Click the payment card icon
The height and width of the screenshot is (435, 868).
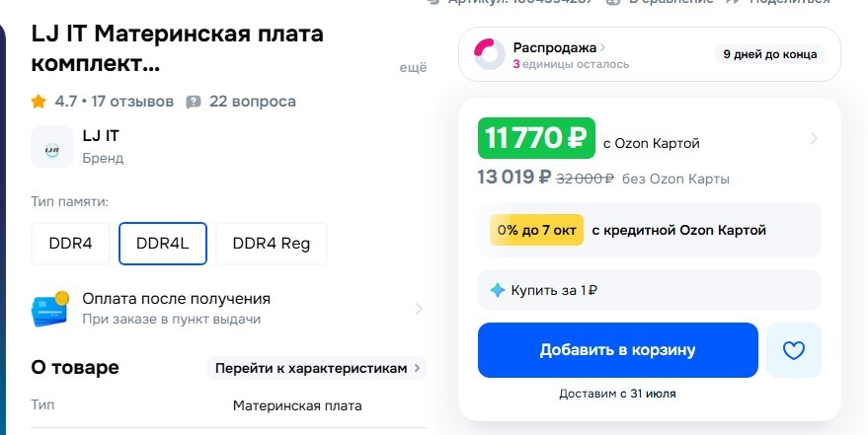coord(50,308)
